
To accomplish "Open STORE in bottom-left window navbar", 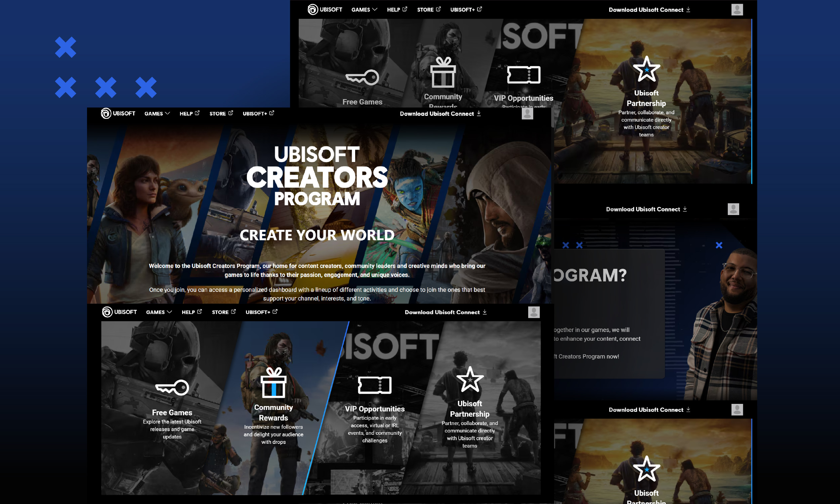I will coord(224,312).
